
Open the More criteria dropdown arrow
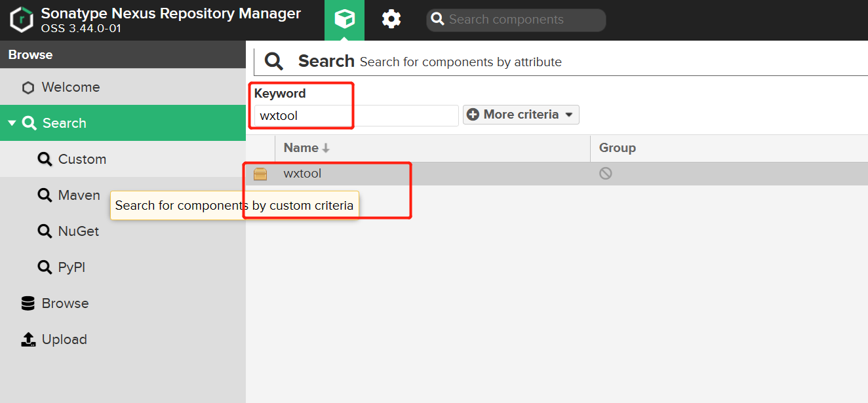568,115
